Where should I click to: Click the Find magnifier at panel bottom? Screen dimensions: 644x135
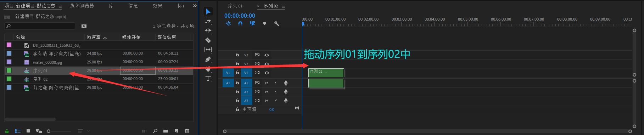pyautogui.click(x=155, y=131)
